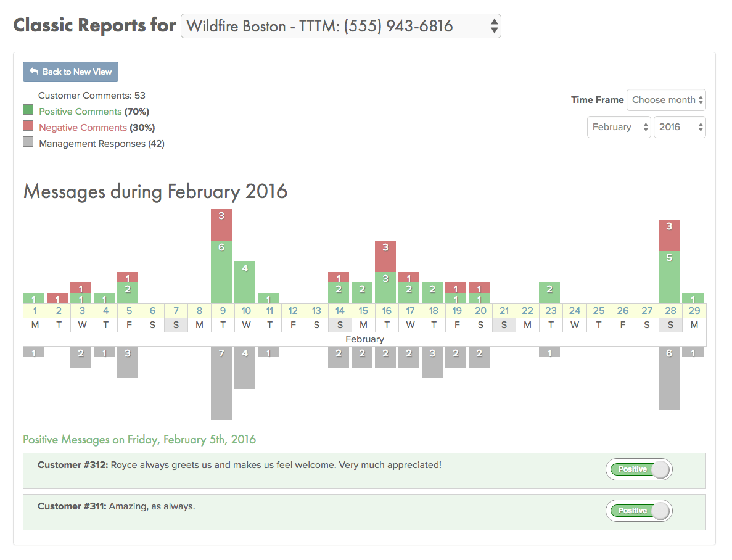Click the green Positive Comments legend swatch

28,111
